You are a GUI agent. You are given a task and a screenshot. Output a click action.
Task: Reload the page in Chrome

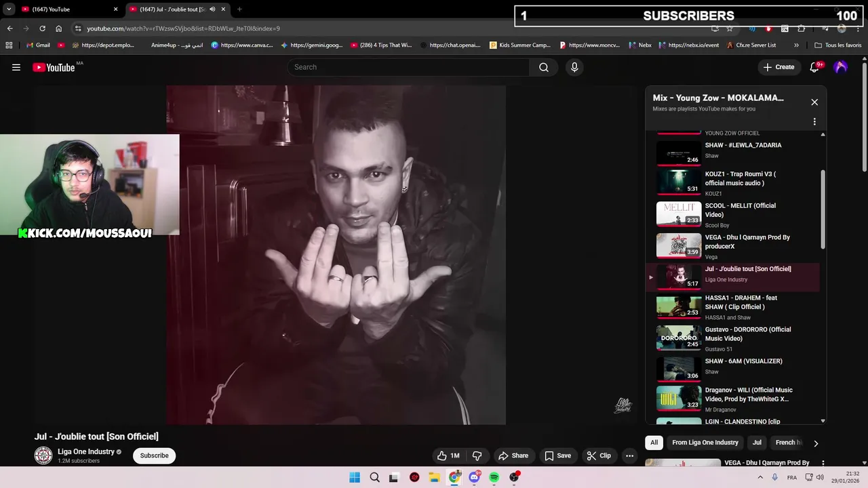(x=42, y=28)
